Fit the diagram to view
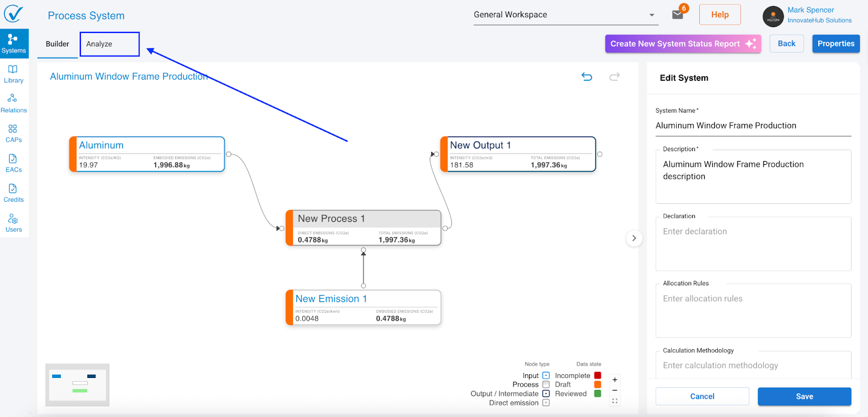Viewport: 868px width, 417px height. pyautogui.click(x=615, y=401)
